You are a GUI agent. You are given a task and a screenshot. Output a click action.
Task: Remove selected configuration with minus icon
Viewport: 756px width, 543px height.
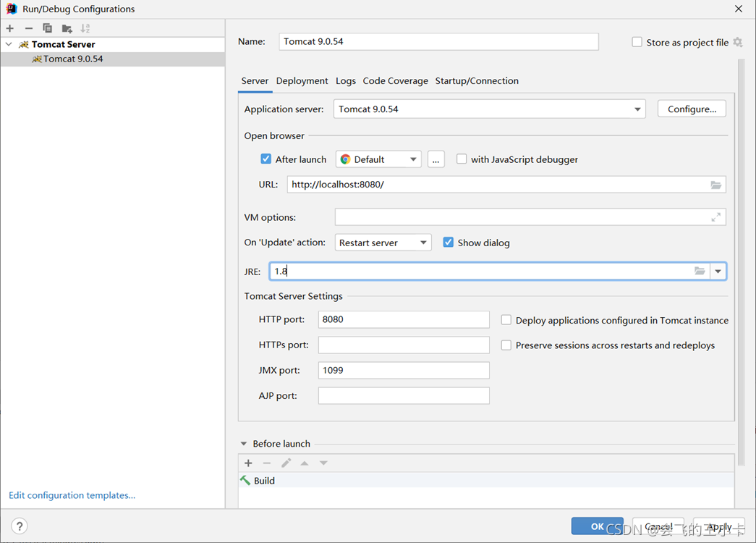(x=29, y=28)
